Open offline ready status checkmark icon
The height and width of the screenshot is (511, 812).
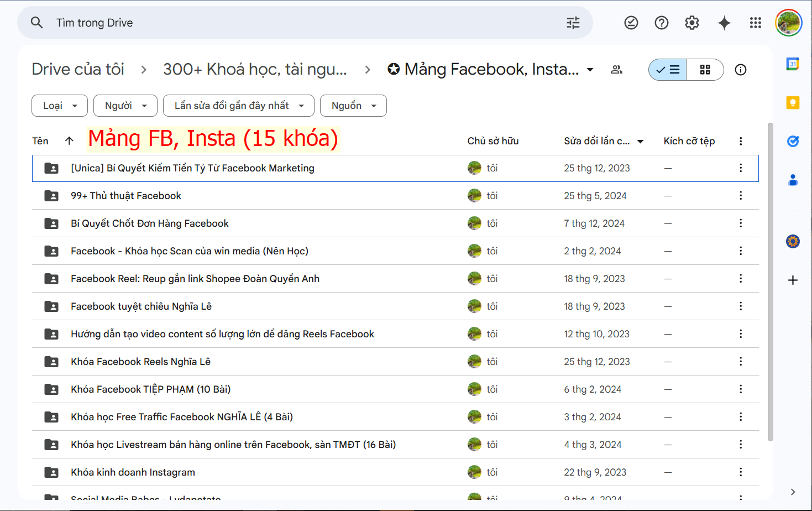(631, 23)
